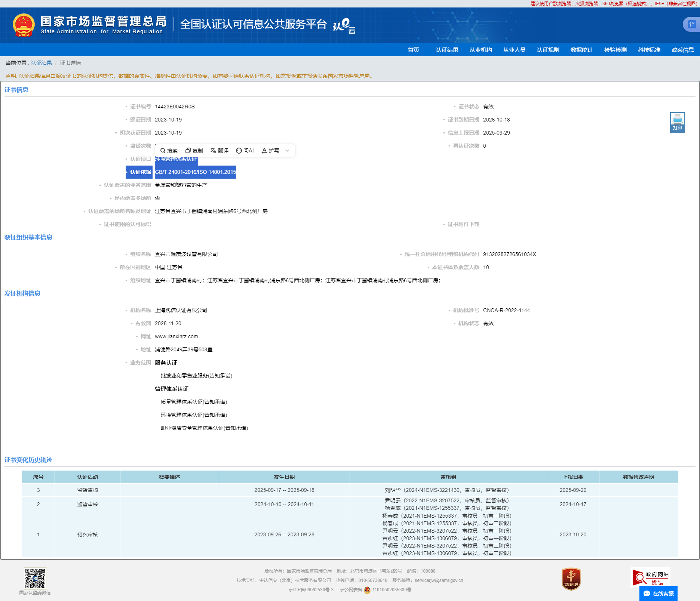Screen dimensions: 700x601
Task: Click the 问AI option in selection popup
Action: [245, 151]
